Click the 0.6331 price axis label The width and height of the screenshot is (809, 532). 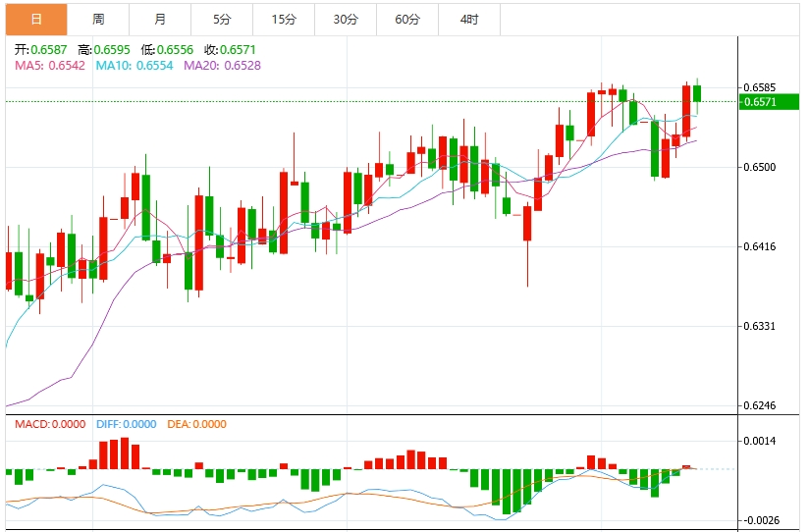coord(760,326)
